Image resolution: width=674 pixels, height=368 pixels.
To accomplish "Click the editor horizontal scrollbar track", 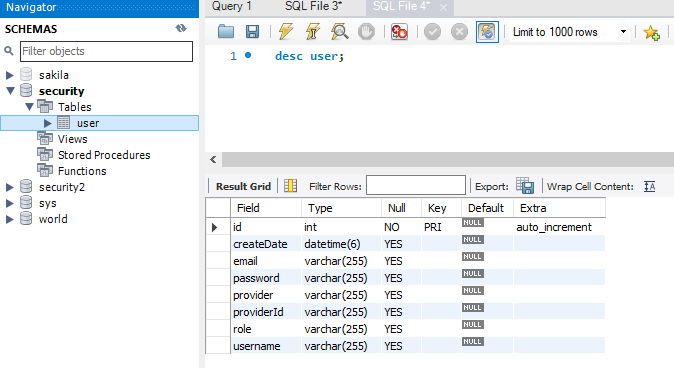I will click(x=447, y=159).
